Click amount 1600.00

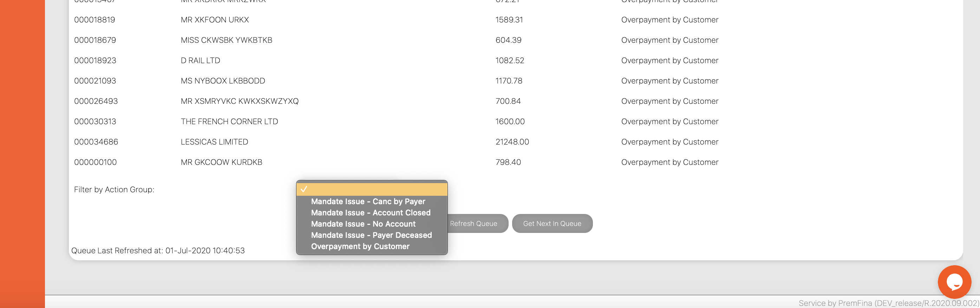(510, 121)
